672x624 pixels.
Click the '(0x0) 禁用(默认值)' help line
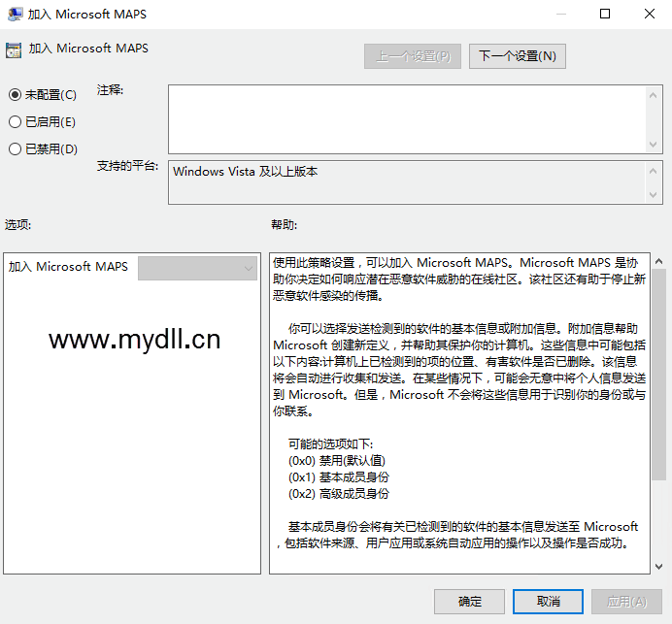pos(336,461)
